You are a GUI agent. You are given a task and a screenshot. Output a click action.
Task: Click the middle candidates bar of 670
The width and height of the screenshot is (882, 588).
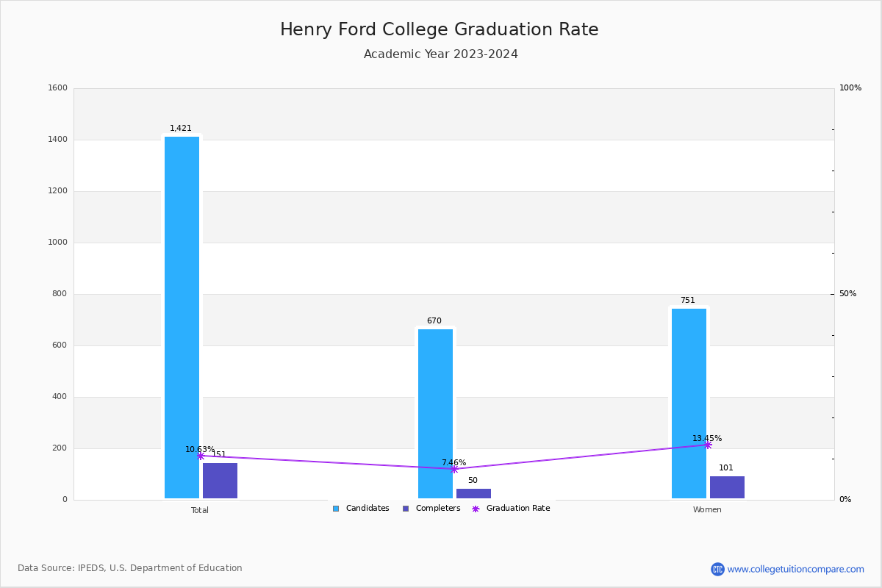pos(435,413)
